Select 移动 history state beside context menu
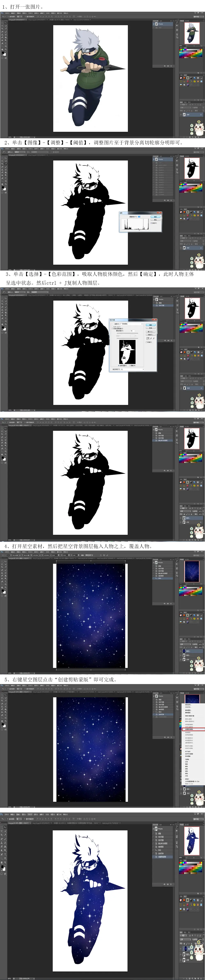 pos(163,712)
